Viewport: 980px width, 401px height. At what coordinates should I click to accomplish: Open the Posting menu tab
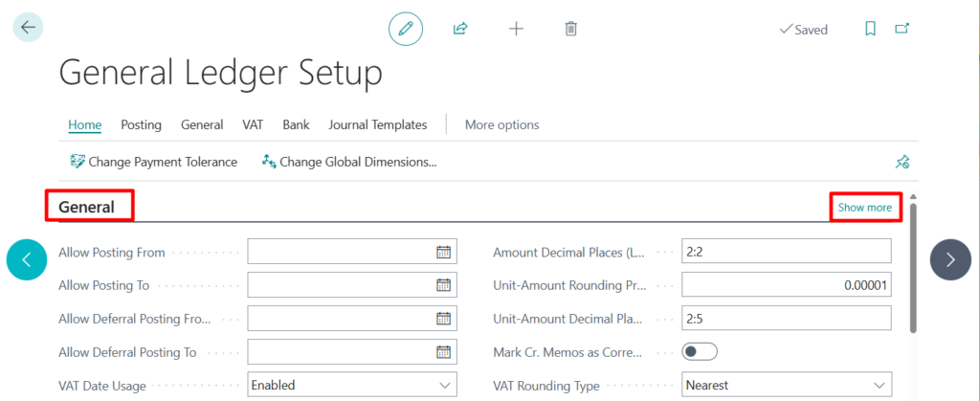click(141, 124)
